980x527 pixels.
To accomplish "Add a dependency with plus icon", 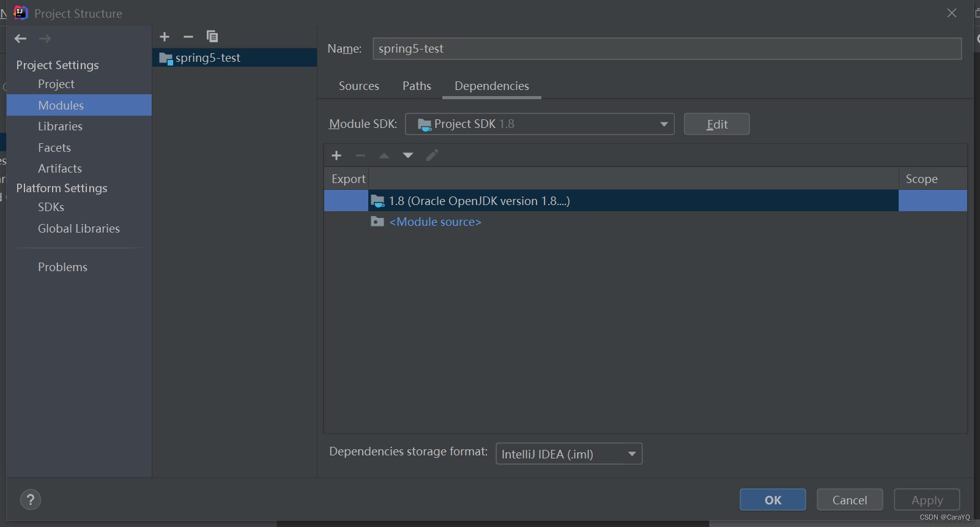I will [336, 155].
